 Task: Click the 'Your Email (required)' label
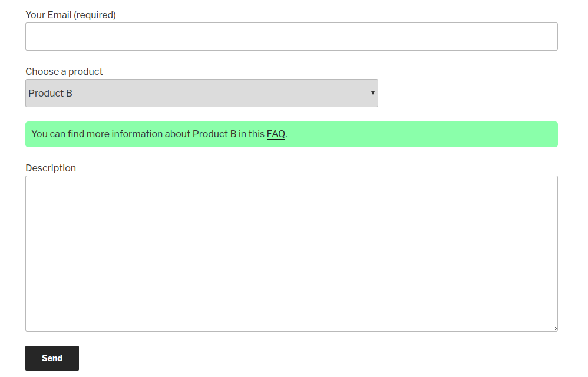[x=71, y=15]
